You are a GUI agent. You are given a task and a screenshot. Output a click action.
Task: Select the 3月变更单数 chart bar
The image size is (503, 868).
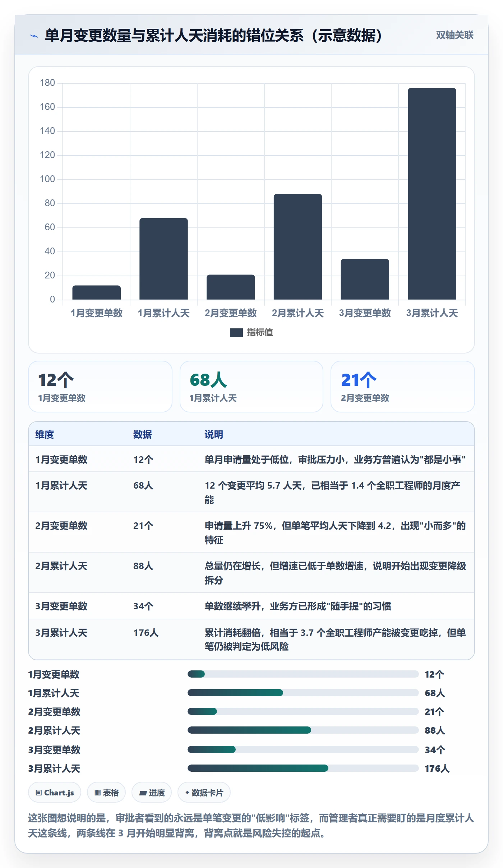pos(365,279)
